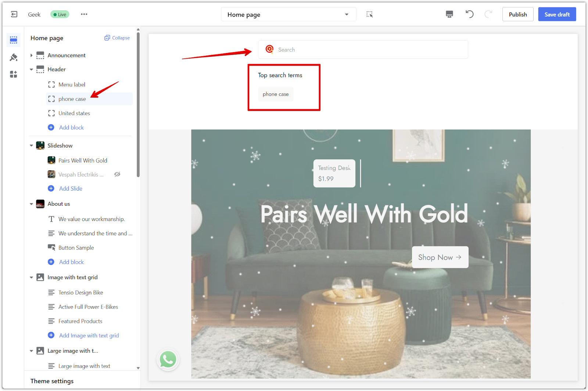This screenshot has height=391, width=588.
Task: Click Add Slide link under Slideshow
Action: pos(71,188)
